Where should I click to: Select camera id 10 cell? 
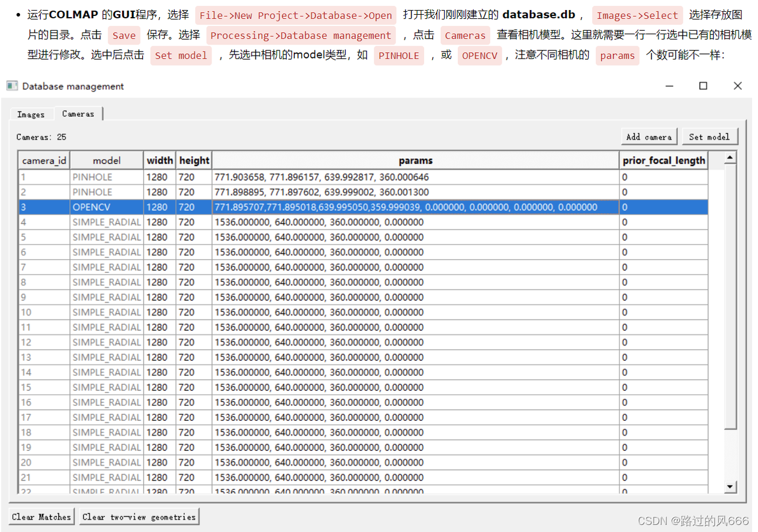tap(44, 312)
